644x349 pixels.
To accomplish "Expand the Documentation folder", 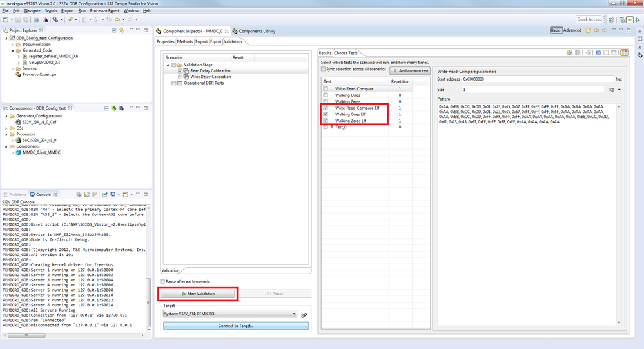I will pyautogui.click(x=13, y=45).
